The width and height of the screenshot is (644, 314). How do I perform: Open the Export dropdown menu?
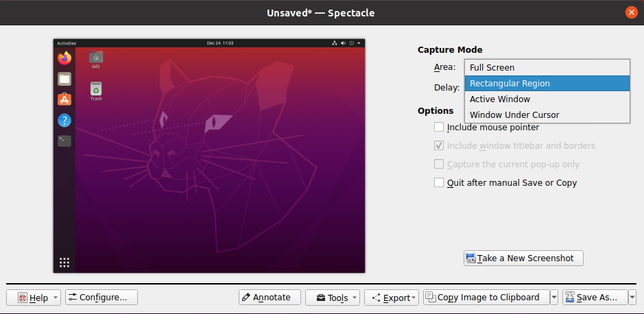[x=392, y=298]
